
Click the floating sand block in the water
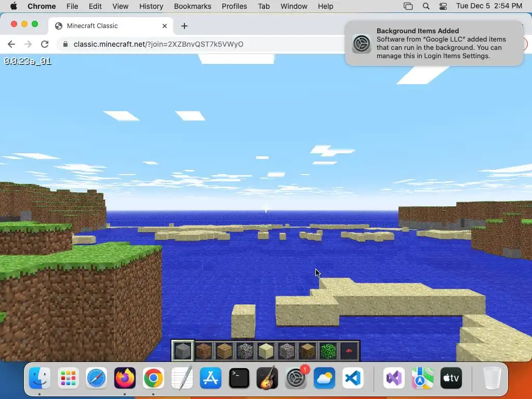[243, 321]
